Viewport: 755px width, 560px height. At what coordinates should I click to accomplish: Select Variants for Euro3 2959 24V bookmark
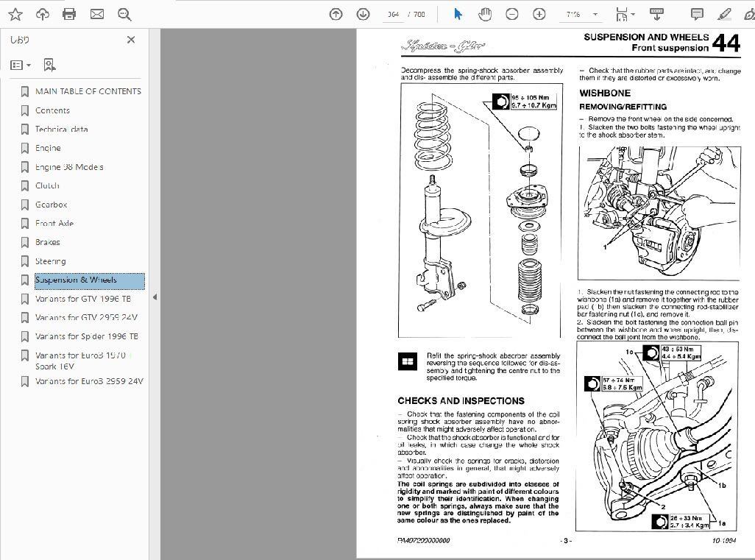point(90,381)
